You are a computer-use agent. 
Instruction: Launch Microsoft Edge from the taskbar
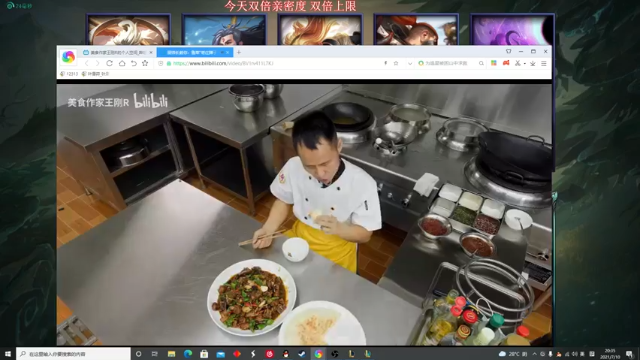pos(188,354)
